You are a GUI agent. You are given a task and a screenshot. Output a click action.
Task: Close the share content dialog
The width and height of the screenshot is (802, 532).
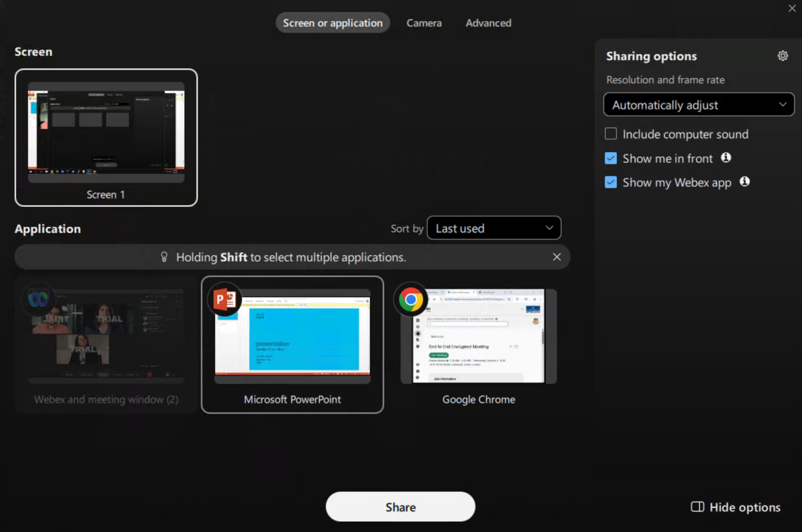tap(792, 8)
